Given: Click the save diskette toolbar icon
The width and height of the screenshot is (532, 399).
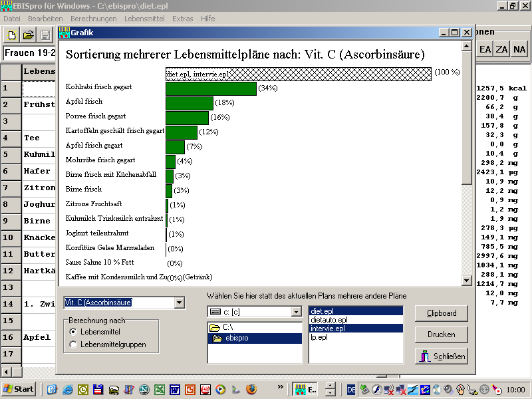Looking at the screenshot, I should point(45,35).
